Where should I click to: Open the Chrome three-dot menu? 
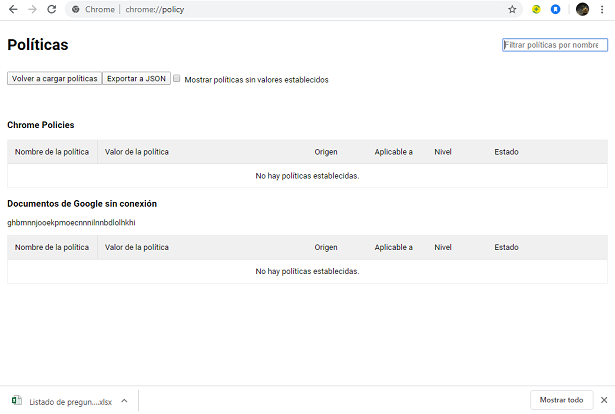pyautogui.click(x=601, y=9)
